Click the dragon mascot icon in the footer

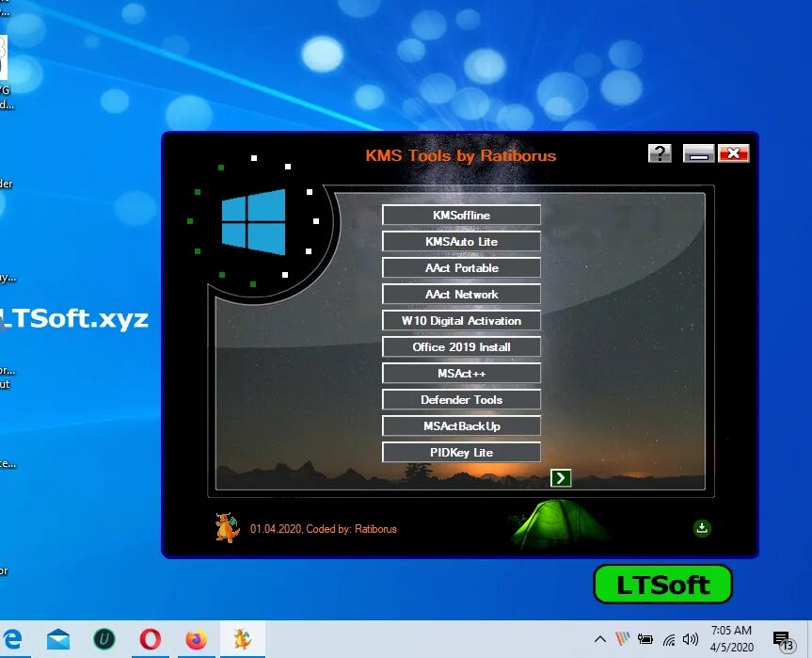(228, 527)
